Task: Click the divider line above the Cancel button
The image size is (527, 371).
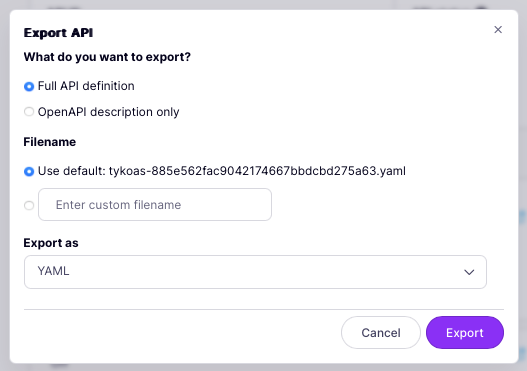Action: click(x=264, y=309)
